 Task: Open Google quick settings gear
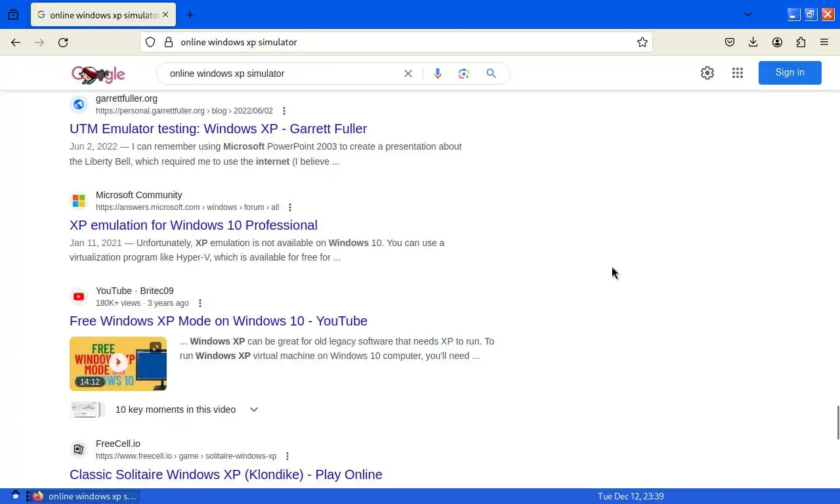click(x=707, y=73)
